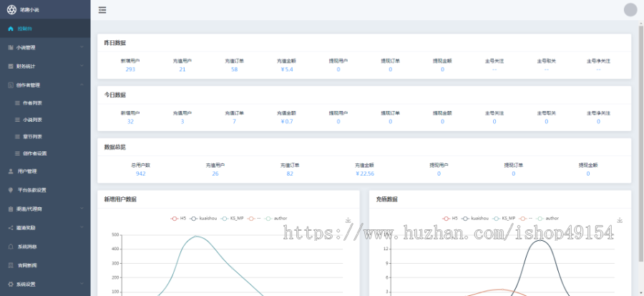This screenshot has height=296, width=644.
Task: Open the 章节列表 submenu item
Action: [45, 136]
